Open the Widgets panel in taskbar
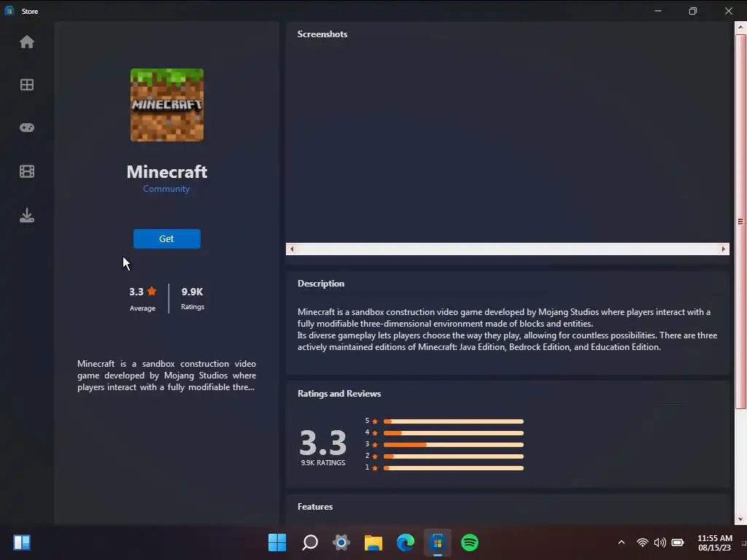The width and height of the screenshot is (747, 560). point(22,542)
